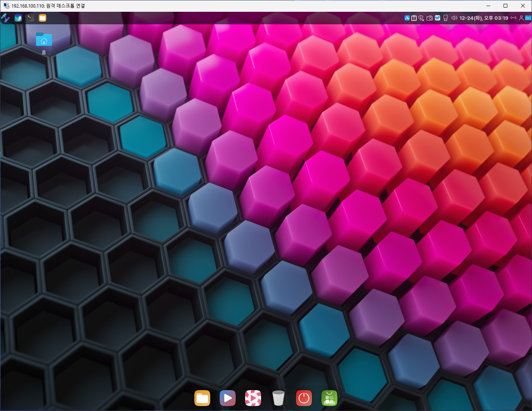The width and height of the screenshot is (532, 411).
Task: Click the blue input method tray icon
Action: point(407,18)
